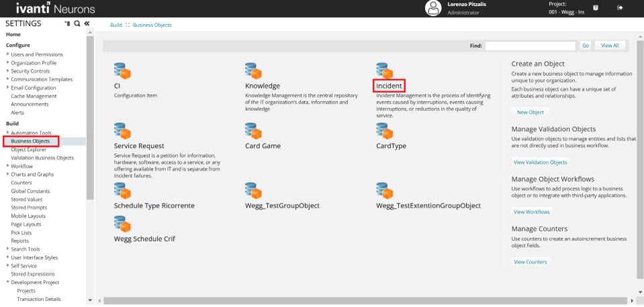This screenshot has height=307, width=644.
Task: Click the Go button
Action: (586, 46)
